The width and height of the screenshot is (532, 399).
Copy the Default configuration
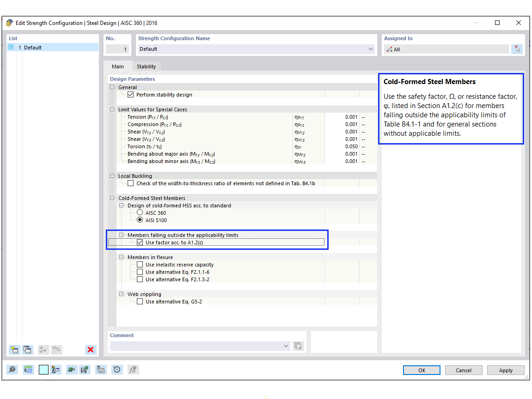click(x=28, y=350)
